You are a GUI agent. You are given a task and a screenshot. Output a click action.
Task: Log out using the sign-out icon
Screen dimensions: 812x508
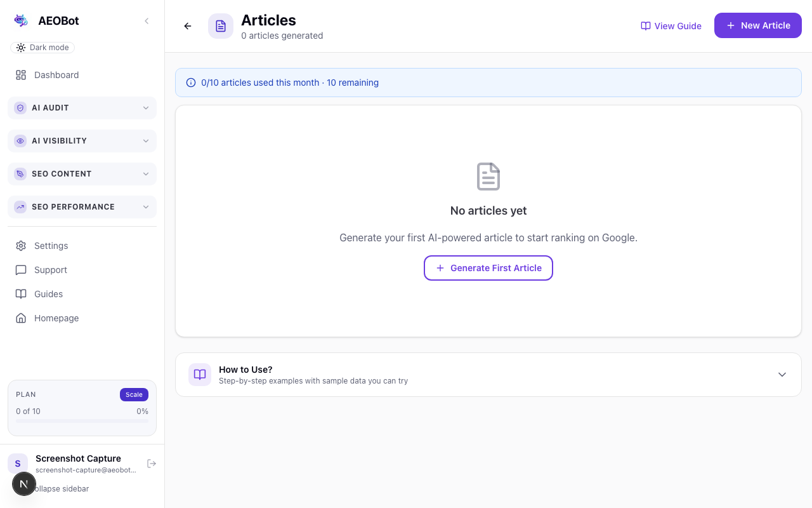coord(152,464)
